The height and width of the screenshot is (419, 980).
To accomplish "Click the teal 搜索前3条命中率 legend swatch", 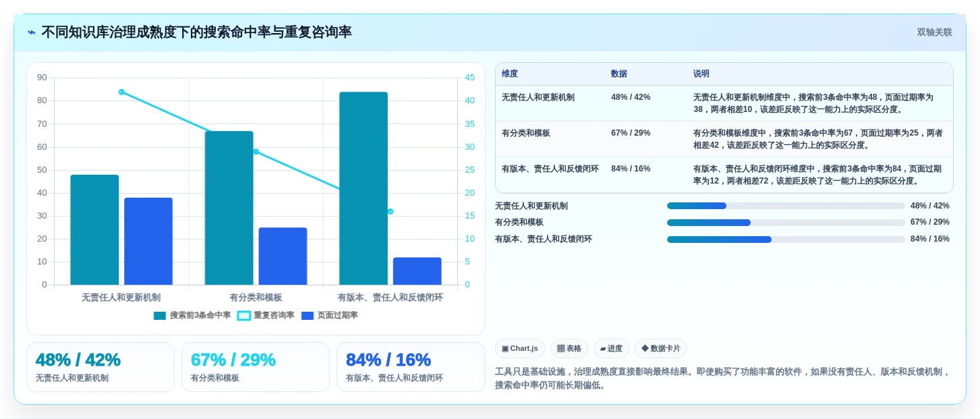I will (x=160, y=316).
